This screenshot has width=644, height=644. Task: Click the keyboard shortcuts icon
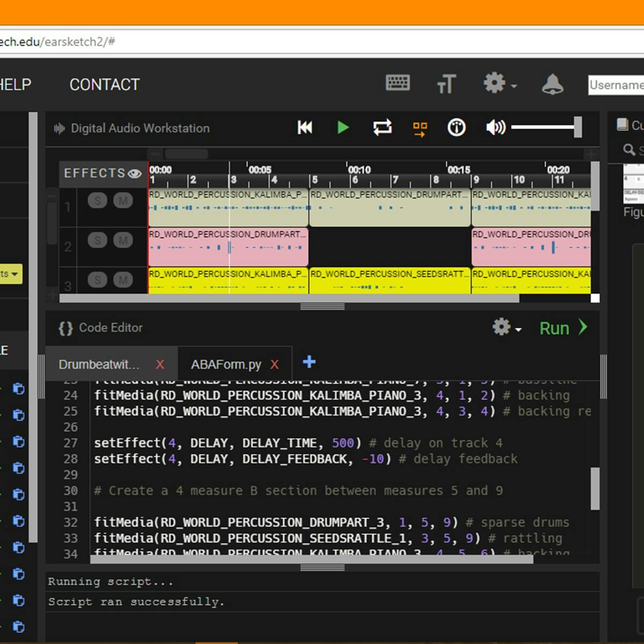tap(398, 83)
